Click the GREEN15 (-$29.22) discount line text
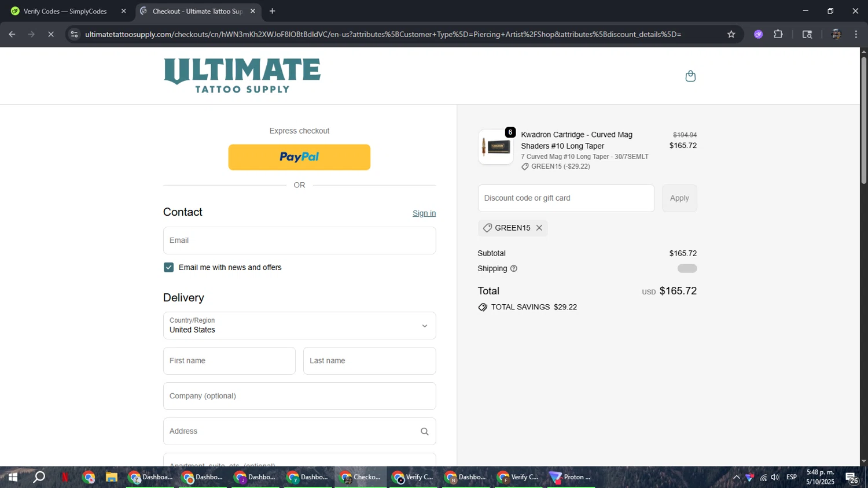This screenshot has height=488, width=868. 560,167
